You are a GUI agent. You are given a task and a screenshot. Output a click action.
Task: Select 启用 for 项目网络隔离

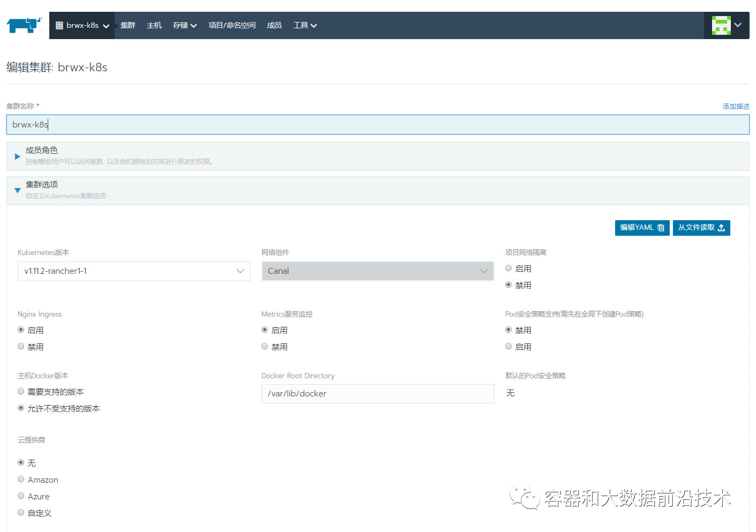pos(508,268)
